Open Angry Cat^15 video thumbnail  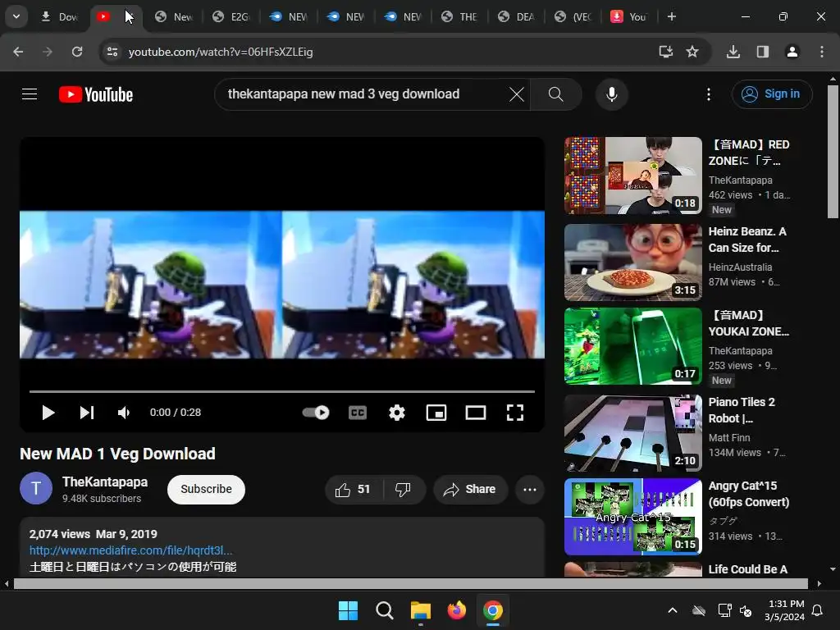[633, 517]
